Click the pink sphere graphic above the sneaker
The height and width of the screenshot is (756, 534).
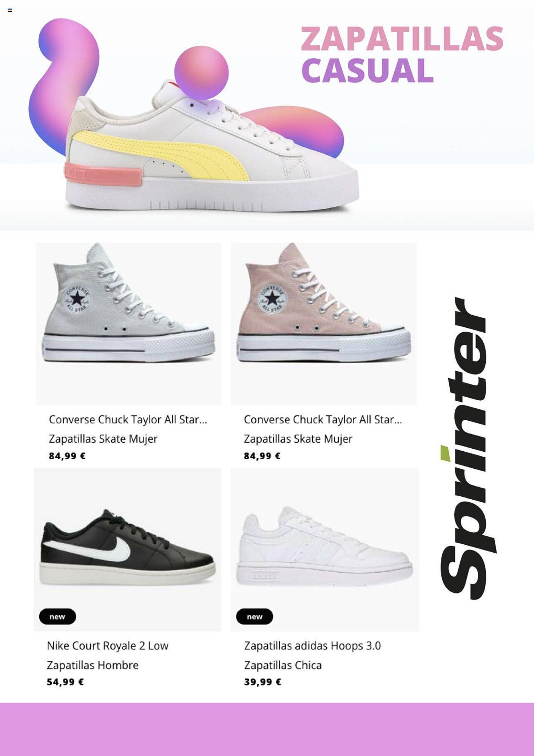click(201, 73)
